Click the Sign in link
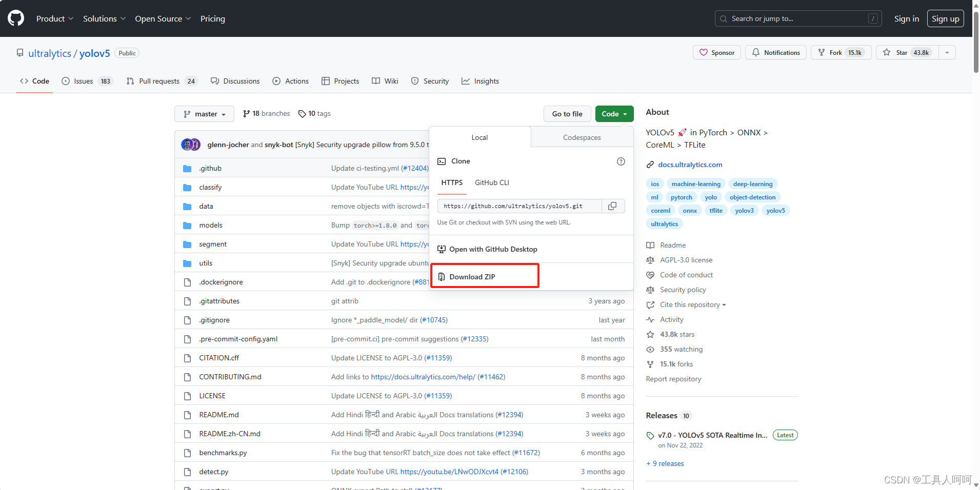The height and width of the screenshot is (490, 980). point(906,19)
